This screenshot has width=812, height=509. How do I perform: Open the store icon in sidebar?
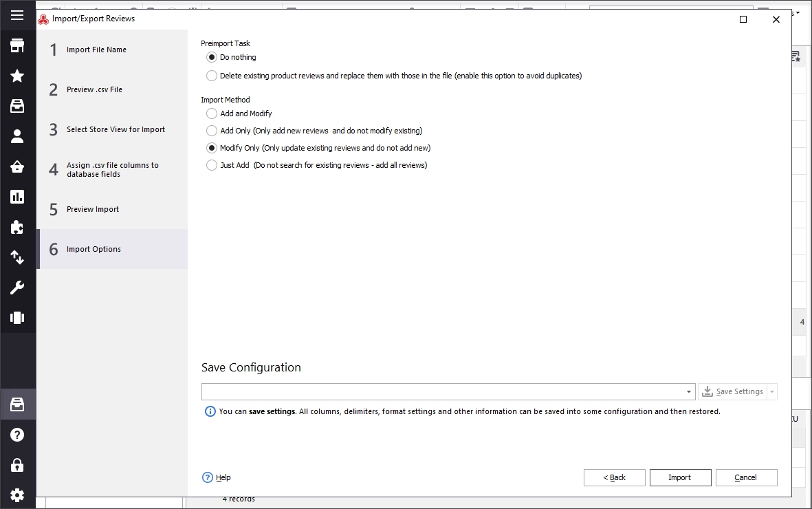click(x=17, y=45)
